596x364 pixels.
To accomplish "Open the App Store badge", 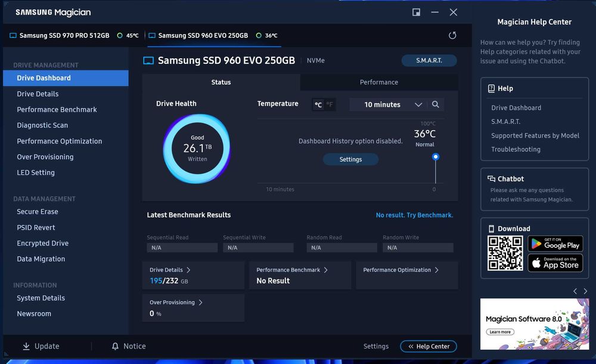I will (x=555, y=263).
